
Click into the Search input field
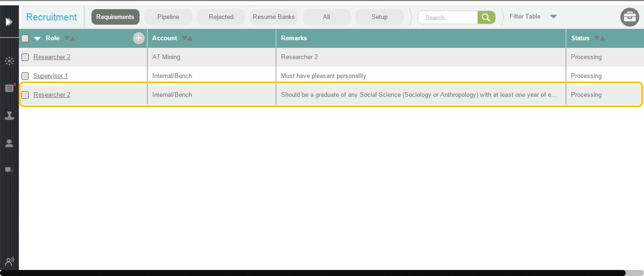click(448, 17)
